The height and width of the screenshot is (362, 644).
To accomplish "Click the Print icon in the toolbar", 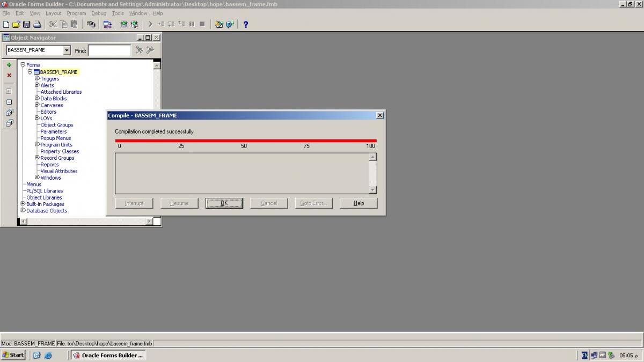I will 37,24.
